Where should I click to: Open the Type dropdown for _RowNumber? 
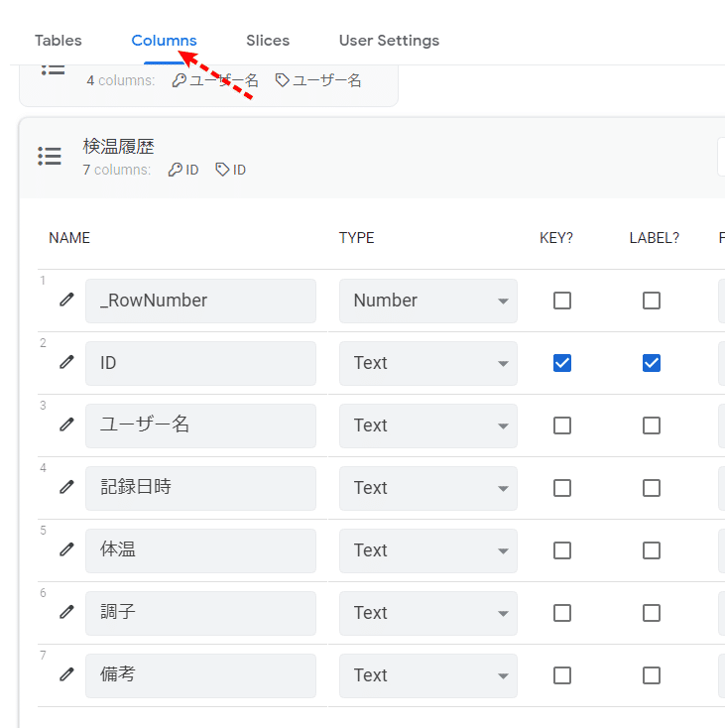tap(427, 301)
